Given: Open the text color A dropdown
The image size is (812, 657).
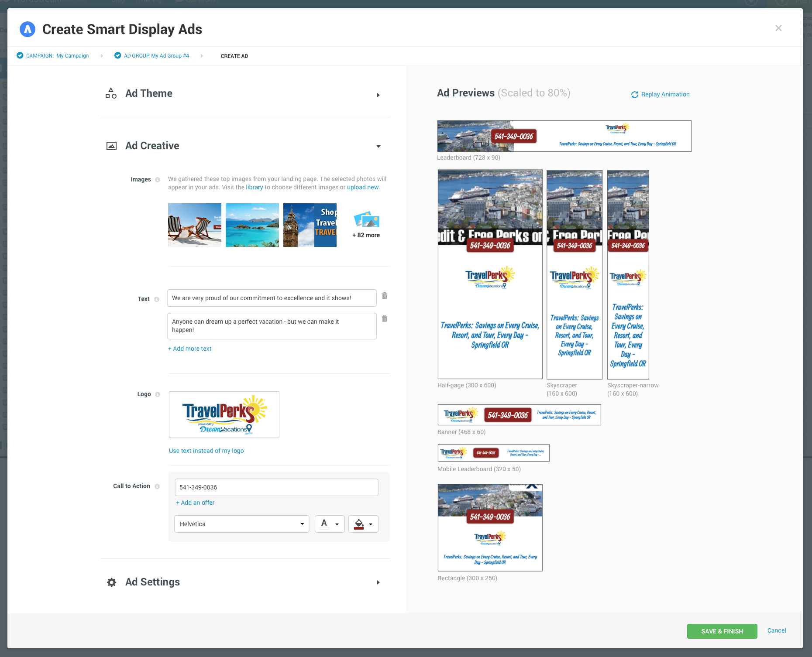Looking at the screenshot, I should tap(330, 524).
